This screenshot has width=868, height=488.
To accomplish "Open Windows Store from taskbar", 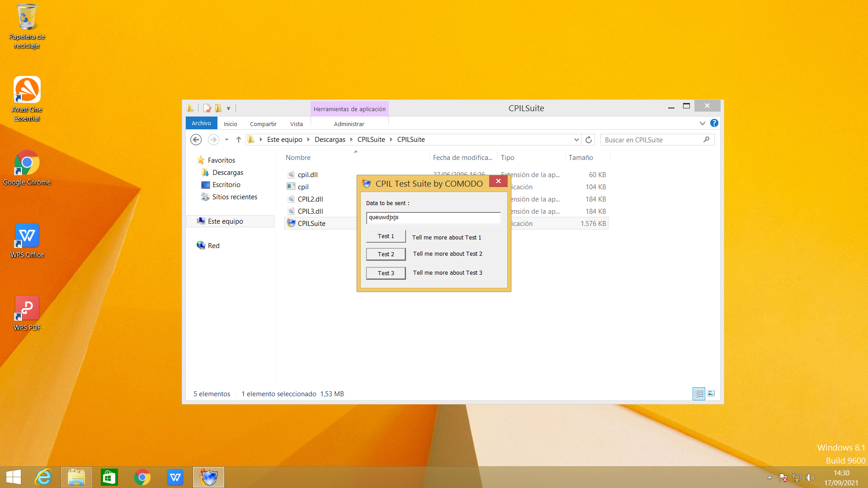I will [109, 477].
